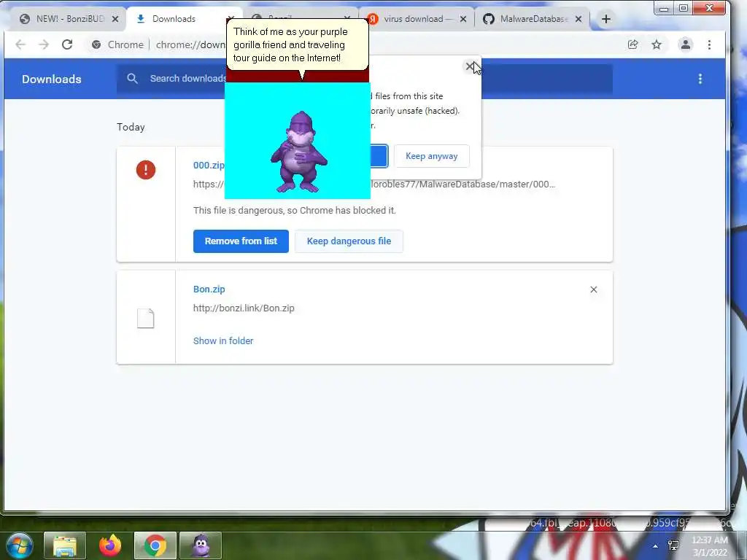Close the NEW! - BonziBUDDY tab
747x560 pixels.
[x=115, y=19]
